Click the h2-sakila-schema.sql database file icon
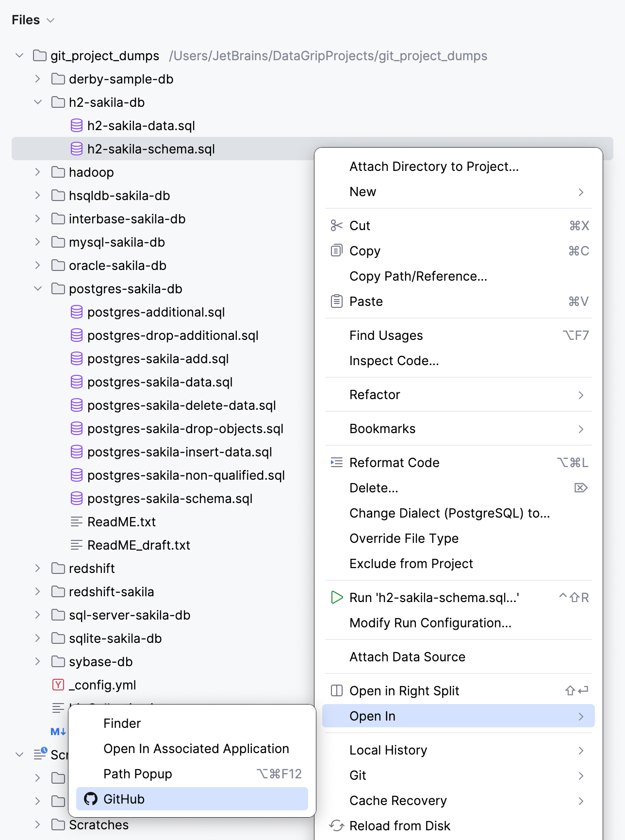 coord(77,149)
